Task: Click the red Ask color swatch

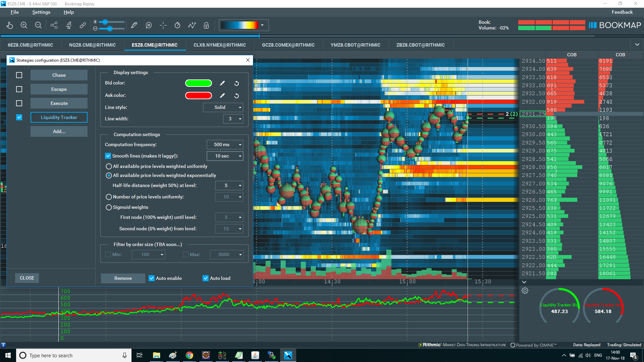Action: pos(199,96)
